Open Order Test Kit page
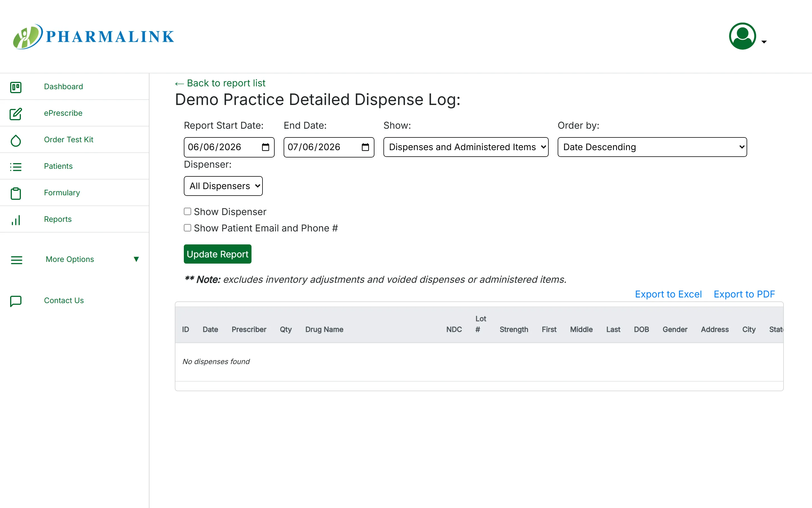 [x=69, y=140]
